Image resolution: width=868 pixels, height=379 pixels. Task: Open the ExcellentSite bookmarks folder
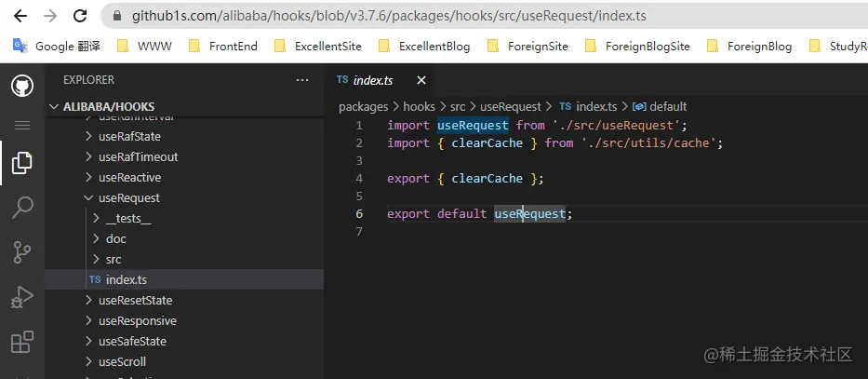[x=318, y=46]
